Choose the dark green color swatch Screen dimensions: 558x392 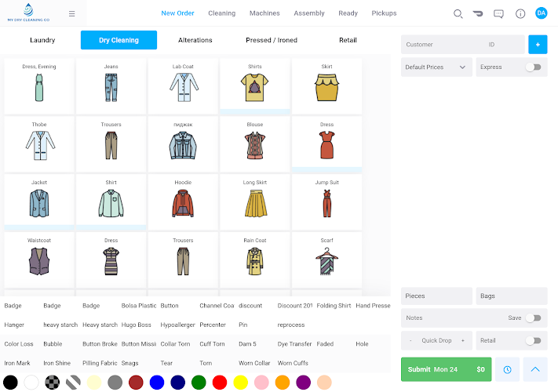coord(199,383)
